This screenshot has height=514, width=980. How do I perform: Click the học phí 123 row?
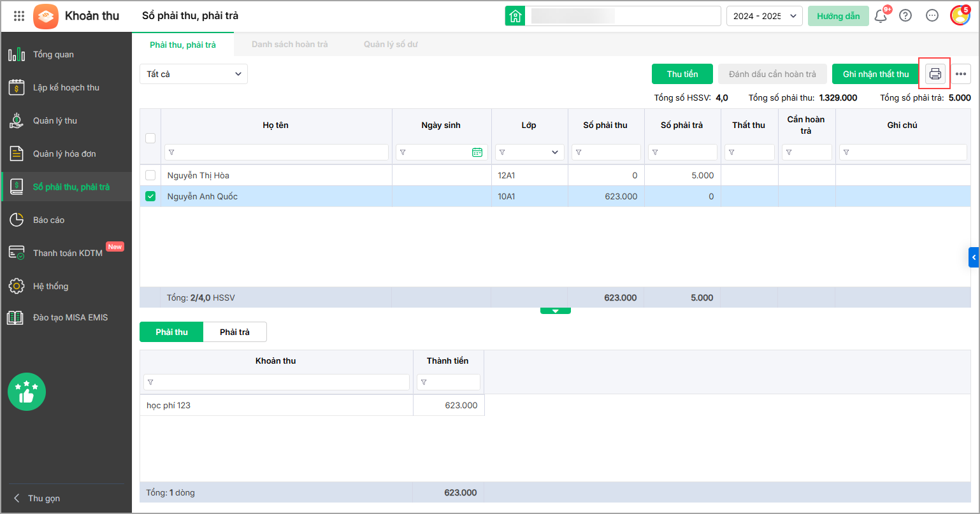click(312, 405)
